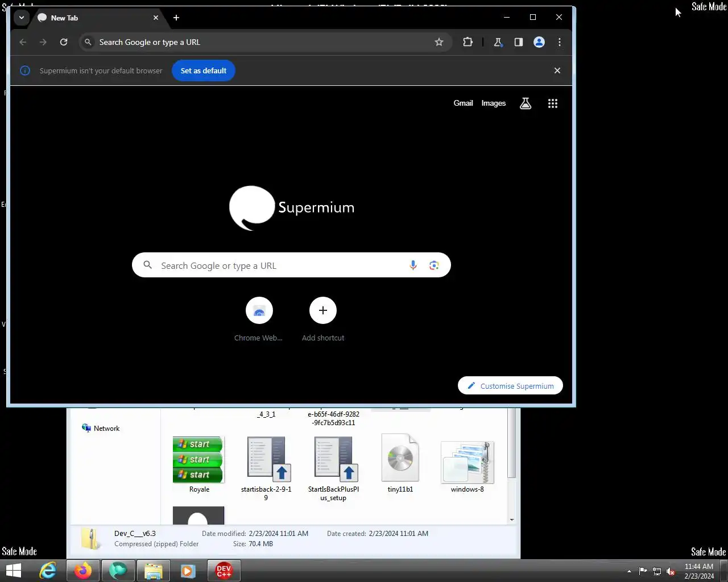Open the three-dot browser menu
The width and height of the screenshot is (728, 582).
pos(560,42)
